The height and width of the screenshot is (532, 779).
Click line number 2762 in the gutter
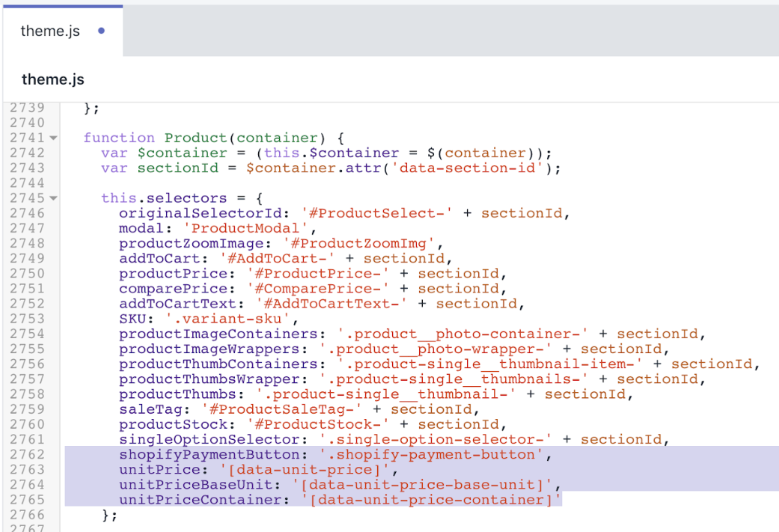(27, 454)
